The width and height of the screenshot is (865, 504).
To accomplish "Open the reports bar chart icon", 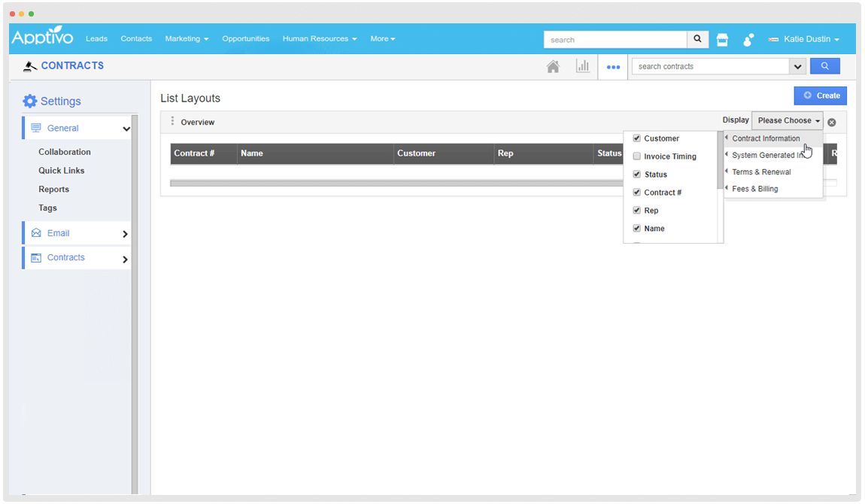I will click(x=583, y=66).
